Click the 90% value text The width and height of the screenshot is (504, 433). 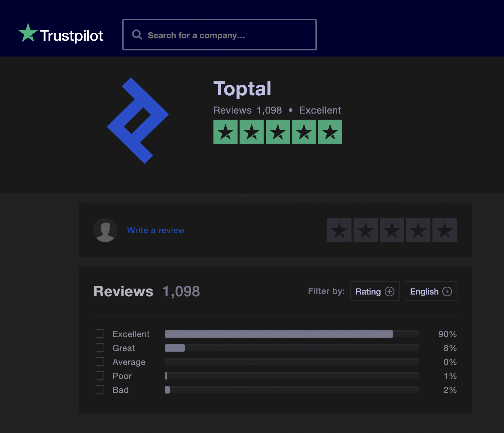(448, 334)
